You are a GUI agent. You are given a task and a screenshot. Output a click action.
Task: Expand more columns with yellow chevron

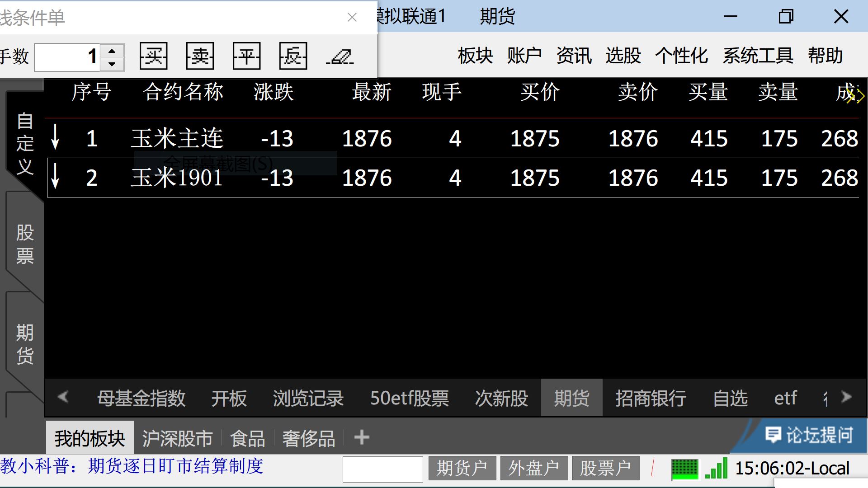(856, 96)
